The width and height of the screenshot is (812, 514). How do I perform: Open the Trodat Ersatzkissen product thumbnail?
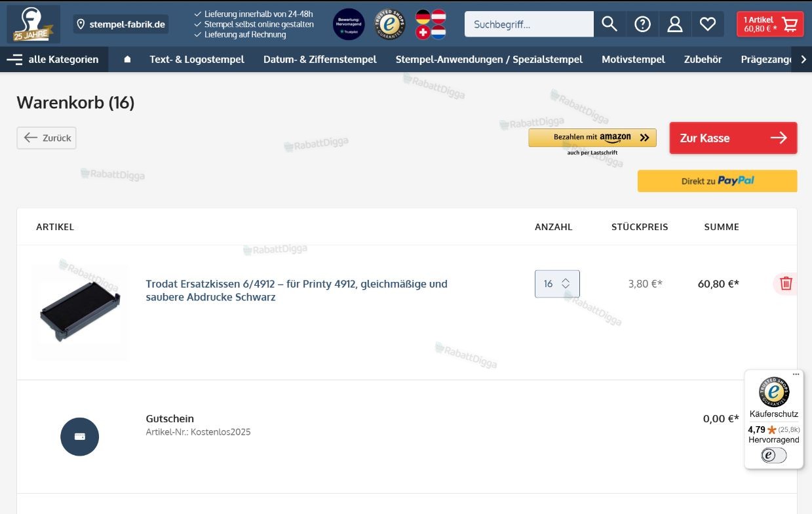click(x=80, y=313)
